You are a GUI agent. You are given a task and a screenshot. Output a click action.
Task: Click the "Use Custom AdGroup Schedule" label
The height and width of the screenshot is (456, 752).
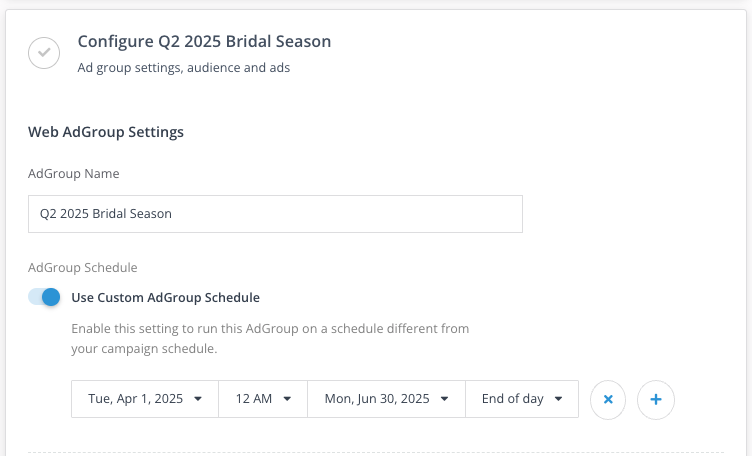click(165, 297)
